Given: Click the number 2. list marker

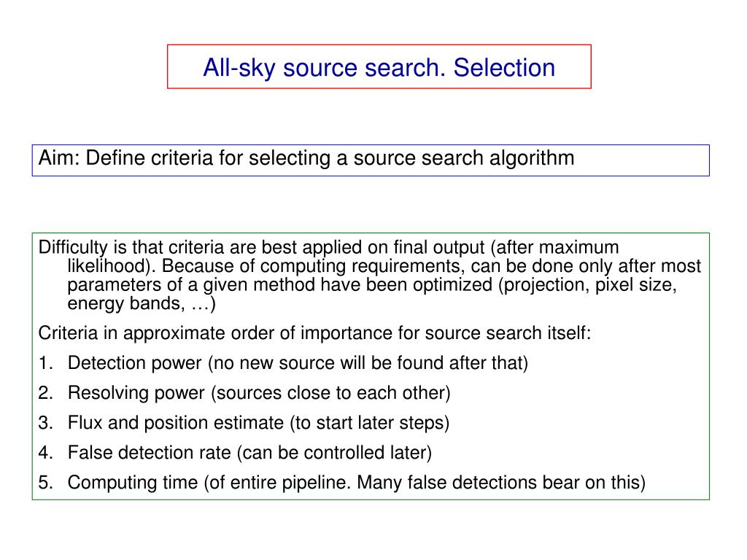Looking at the screenshot, I should coord(45,393).
